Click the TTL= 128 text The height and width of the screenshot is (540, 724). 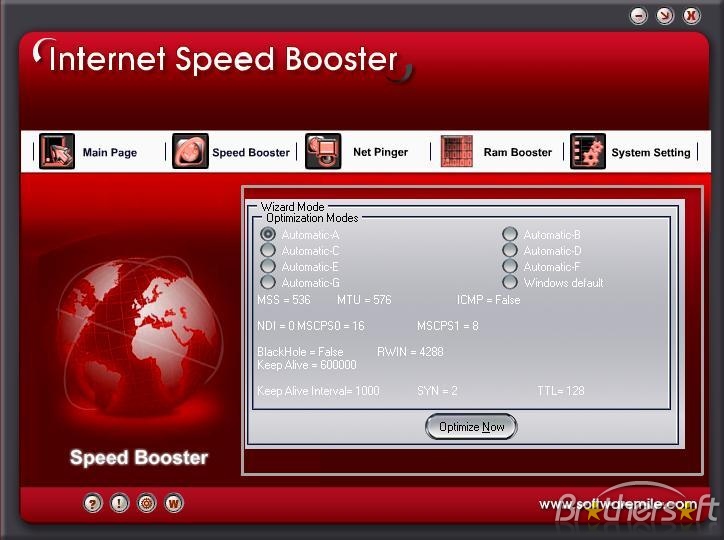click(561, 391)
